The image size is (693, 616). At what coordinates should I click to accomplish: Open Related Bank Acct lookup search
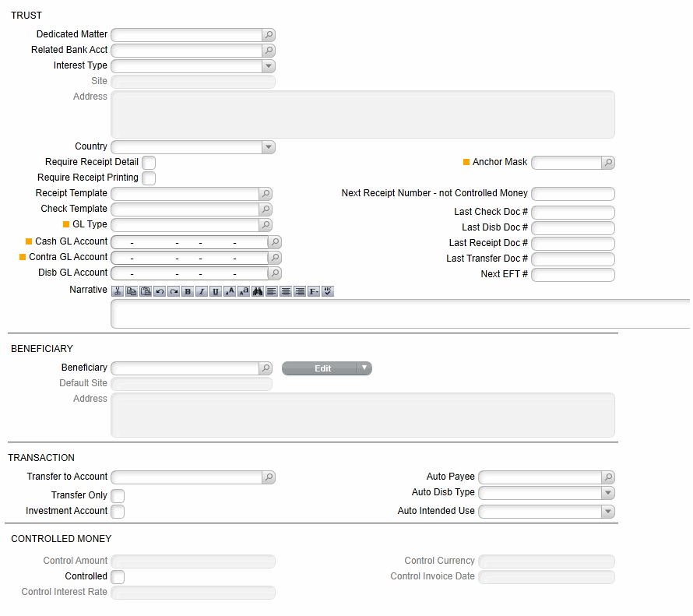(269, 50)
